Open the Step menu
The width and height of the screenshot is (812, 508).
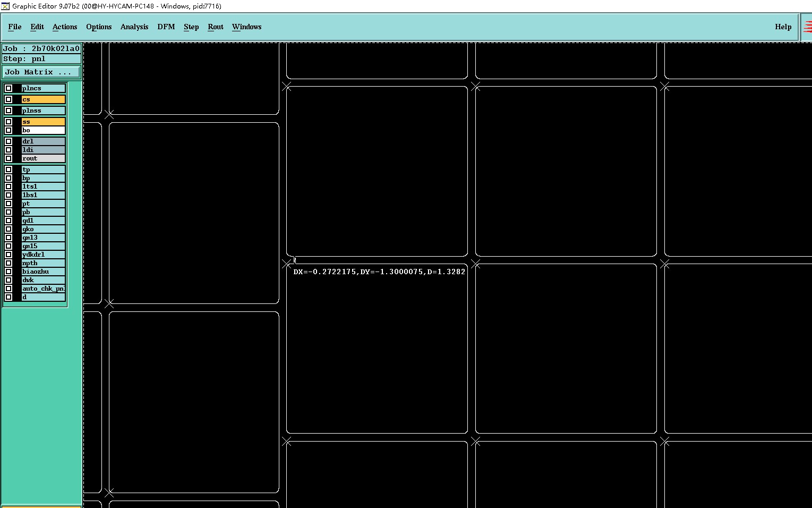click(x=191, y=27)
